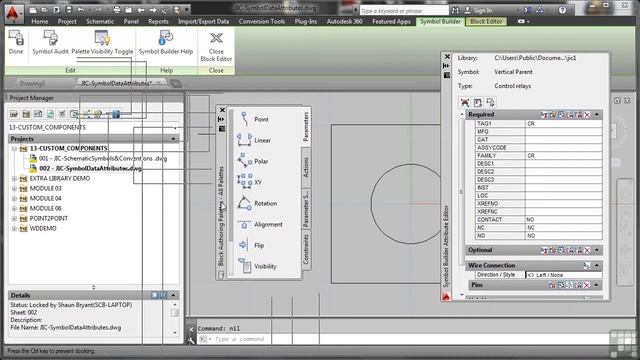Click the TAG1 value field showing CR
The height and width of the screenshot is (360, 640).
pos(564,123)
